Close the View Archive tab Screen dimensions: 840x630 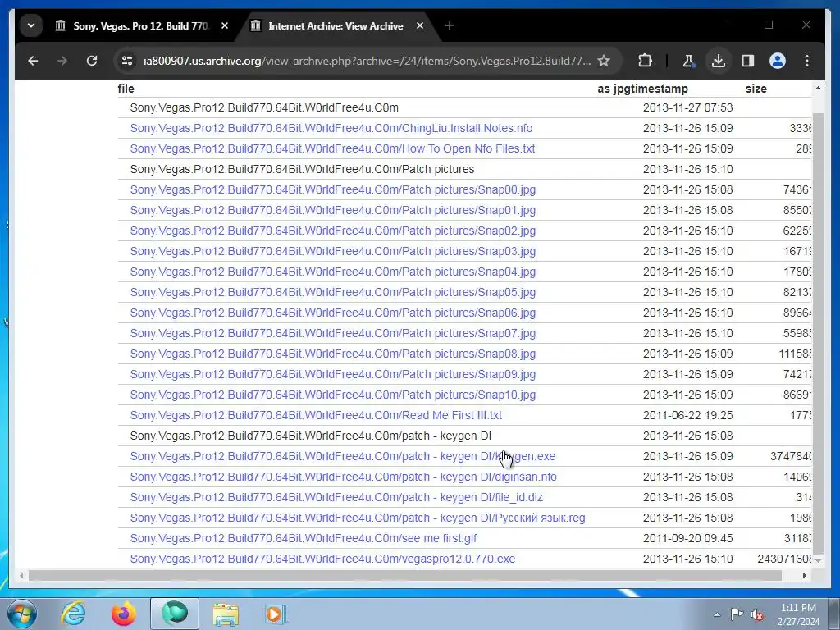[x=420, y=25]
